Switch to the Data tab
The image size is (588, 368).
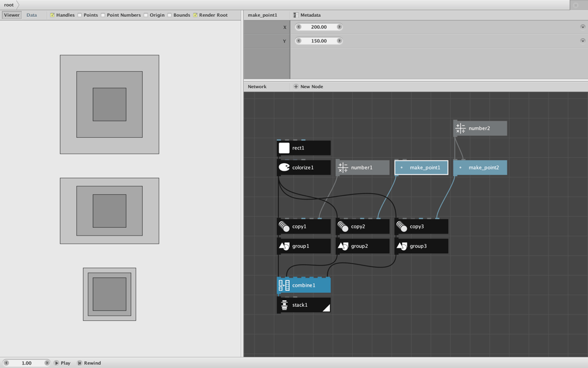click(32, 15)
